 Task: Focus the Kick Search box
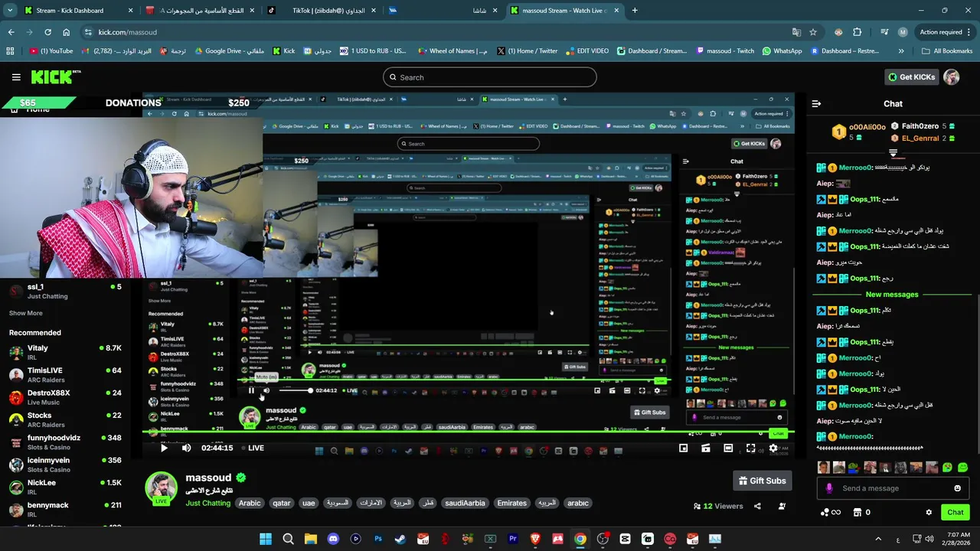tap(489, 77)
